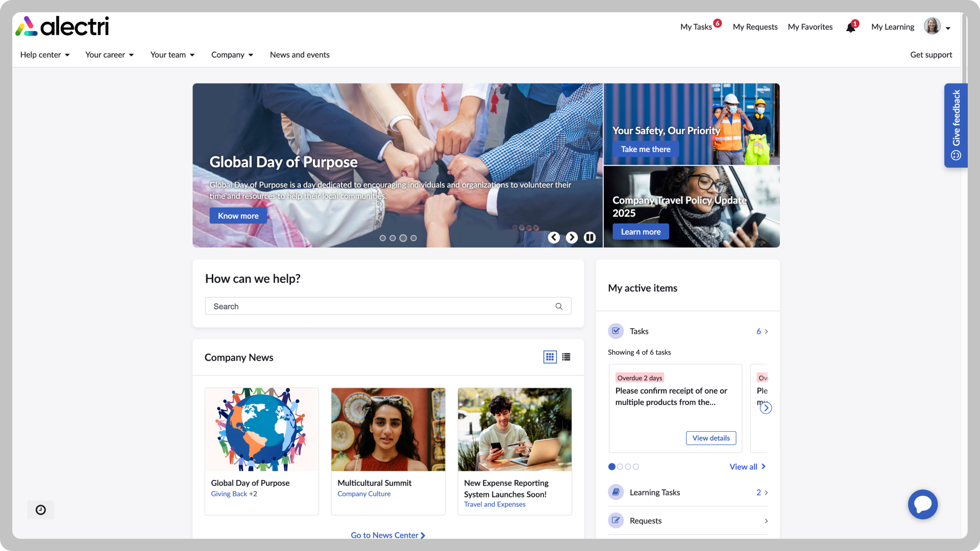Open News and events page

(x=300, y=55)
